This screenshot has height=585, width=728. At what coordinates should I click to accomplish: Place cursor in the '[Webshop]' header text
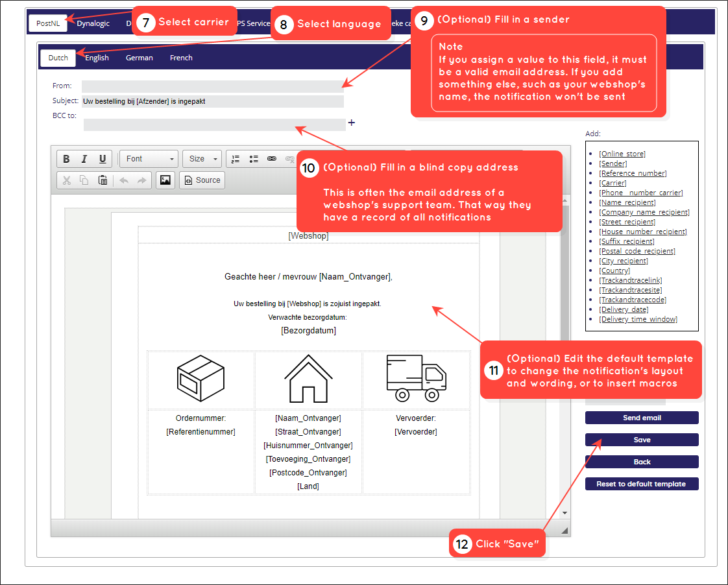pos(308,235)
